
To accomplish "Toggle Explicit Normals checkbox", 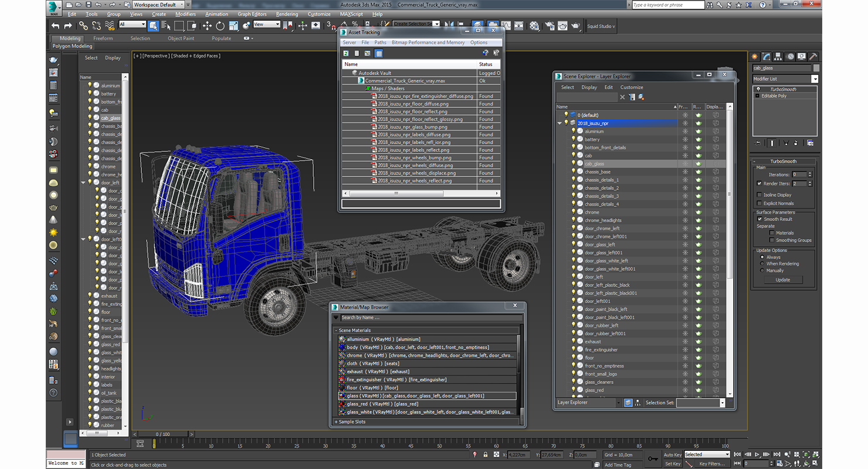I will (759, 203).
